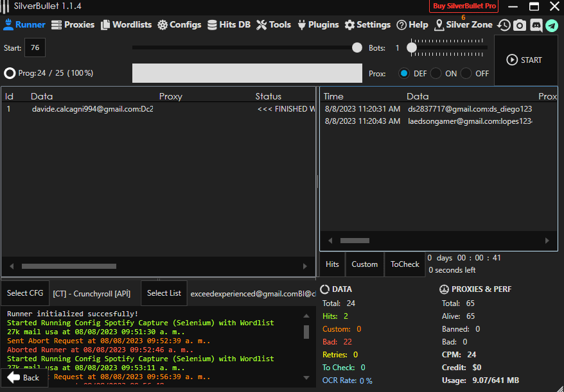Select the DEF proxy mode
The height and width of the screenshot is (392, 564).
point(404,73)
